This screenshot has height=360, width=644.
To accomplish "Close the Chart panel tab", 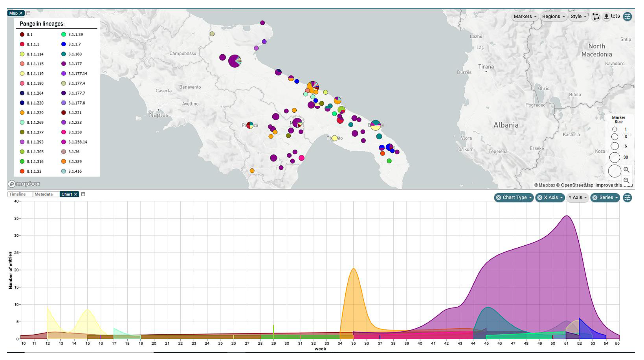I will [x=75, y=194].
